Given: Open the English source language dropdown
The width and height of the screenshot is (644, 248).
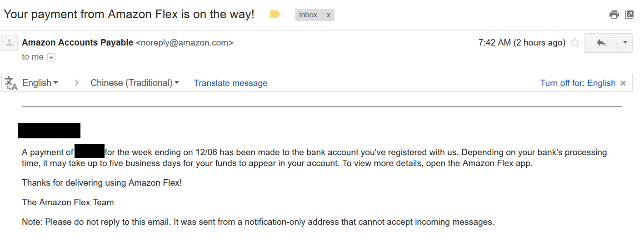Looking at the screenshot, I should 40,83.
